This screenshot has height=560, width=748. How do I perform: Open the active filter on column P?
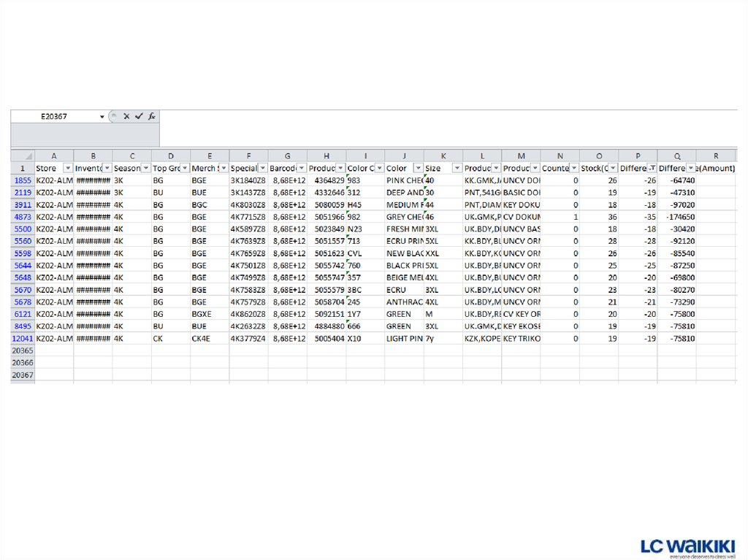pos(652,169)
